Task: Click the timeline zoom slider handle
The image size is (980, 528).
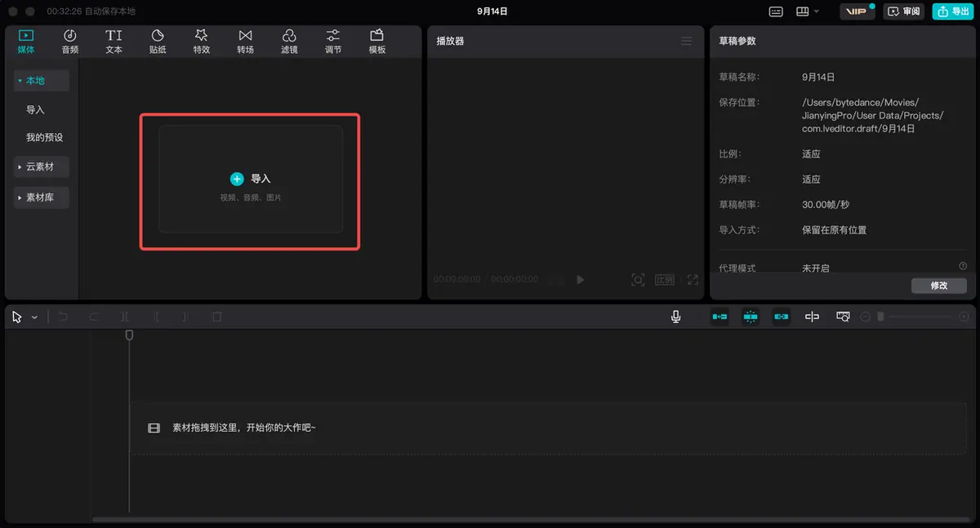Action: [x=880, y=317]
